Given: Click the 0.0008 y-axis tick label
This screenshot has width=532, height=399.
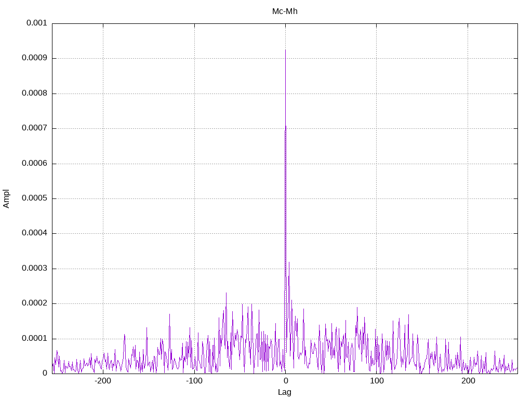Looking at the screenshot, I should click(x=34, y=94).
